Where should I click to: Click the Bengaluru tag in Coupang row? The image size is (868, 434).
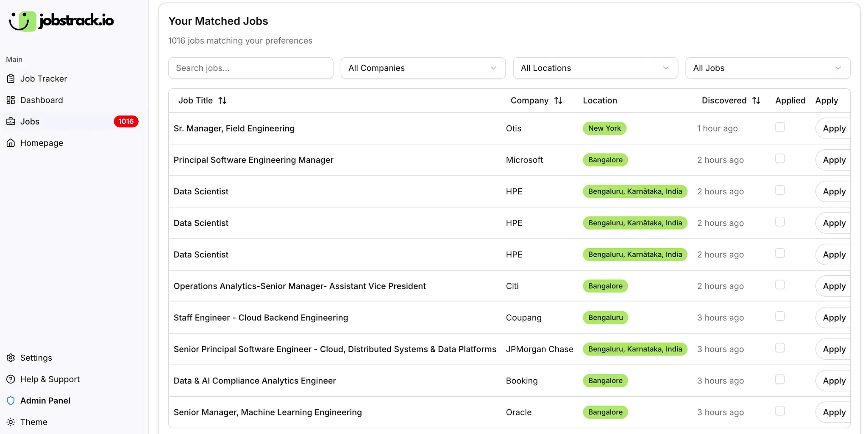coord(605,317)
